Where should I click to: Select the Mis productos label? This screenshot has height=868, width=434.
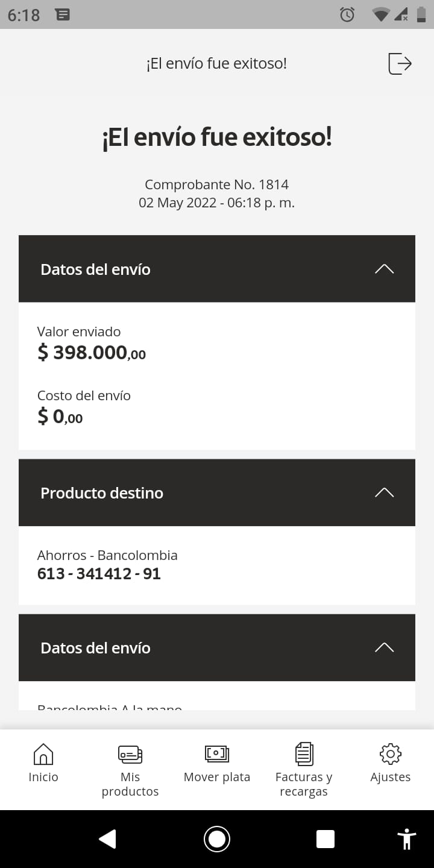[x=130, y=784]
